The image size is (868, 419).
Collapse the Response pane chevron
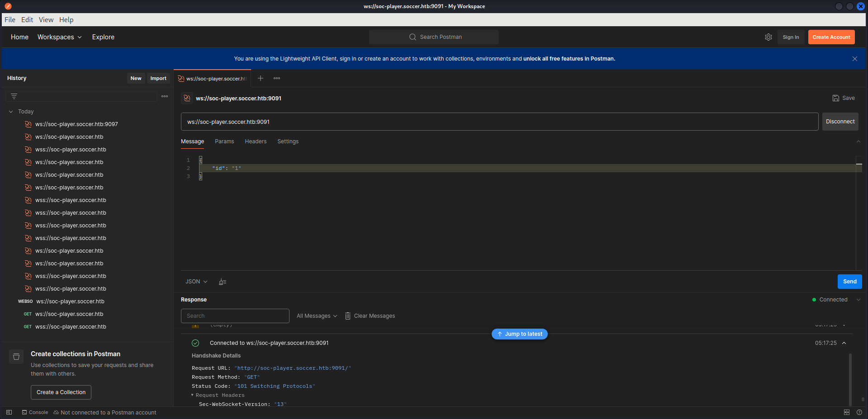coord(858,300)
